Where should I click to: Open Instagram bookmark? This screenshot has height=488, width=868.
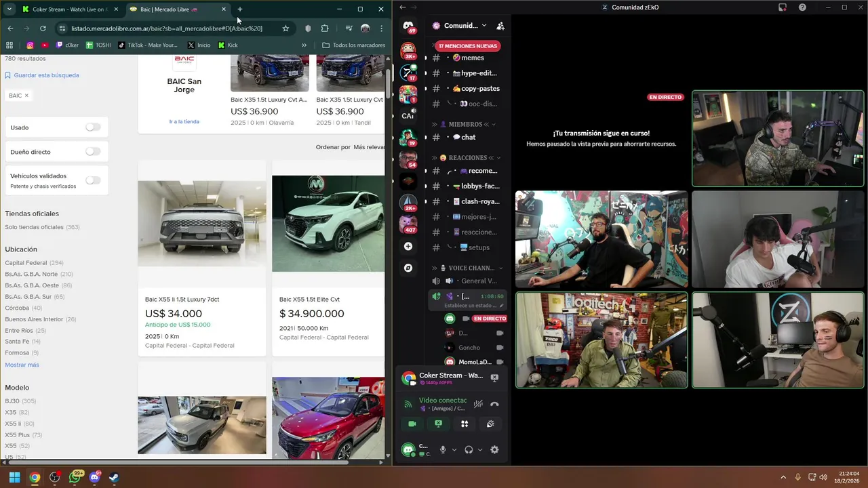(30, 45)
